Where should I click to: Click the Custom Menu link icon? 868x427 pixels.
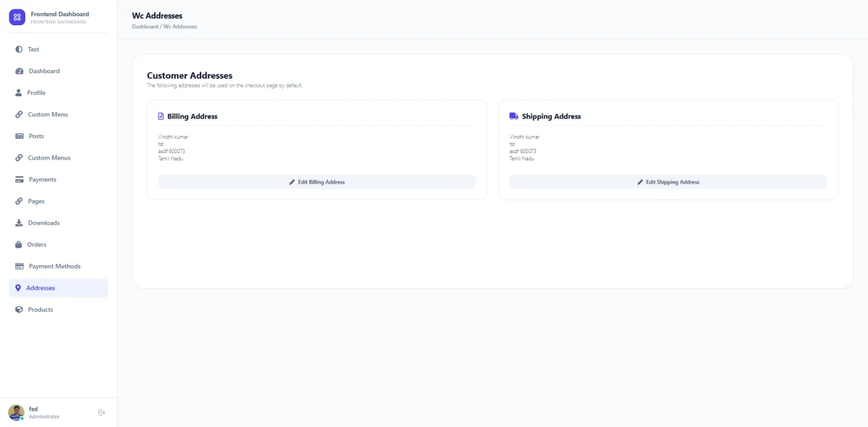click(19, 115)
